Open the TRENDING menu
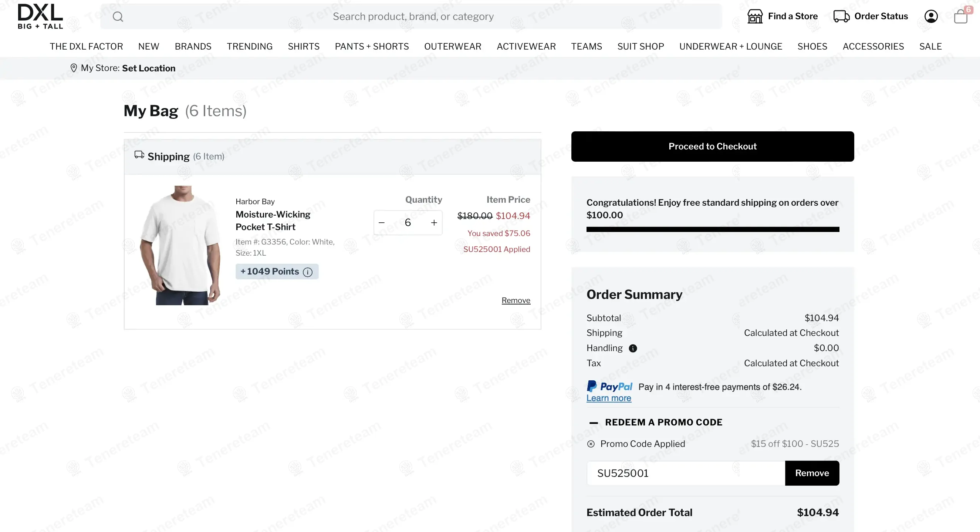This screenshot has height=532, width=980. [250, 46]
